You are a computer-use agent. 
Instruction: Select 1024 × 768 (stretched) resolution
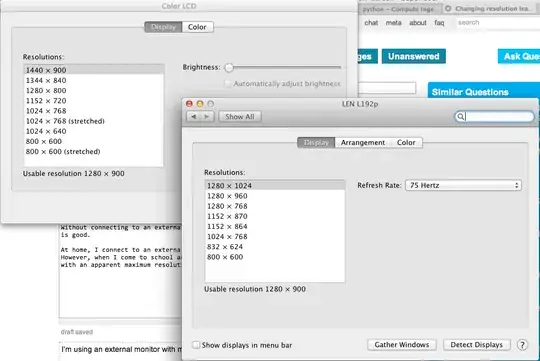[x=94, y=121]
